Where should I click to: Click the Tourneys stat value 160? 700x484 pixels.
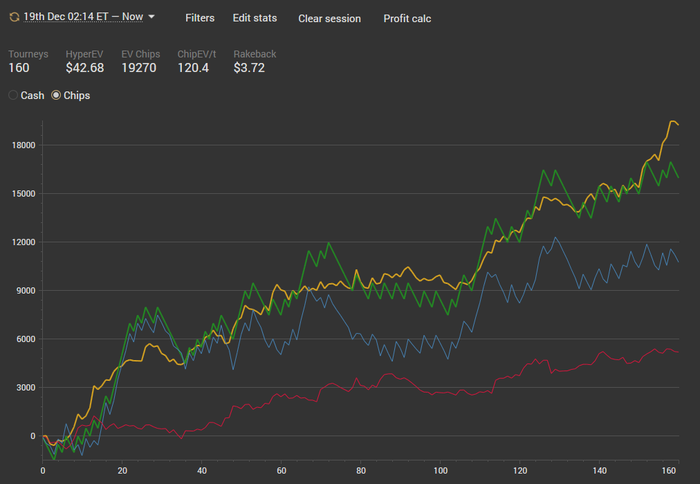click(x=19, y=68)
